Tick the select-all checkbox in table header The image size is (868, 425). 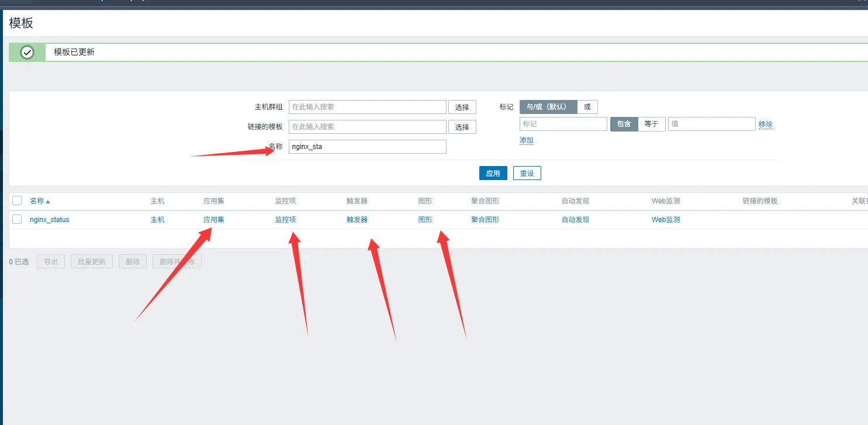pos(17,201)
